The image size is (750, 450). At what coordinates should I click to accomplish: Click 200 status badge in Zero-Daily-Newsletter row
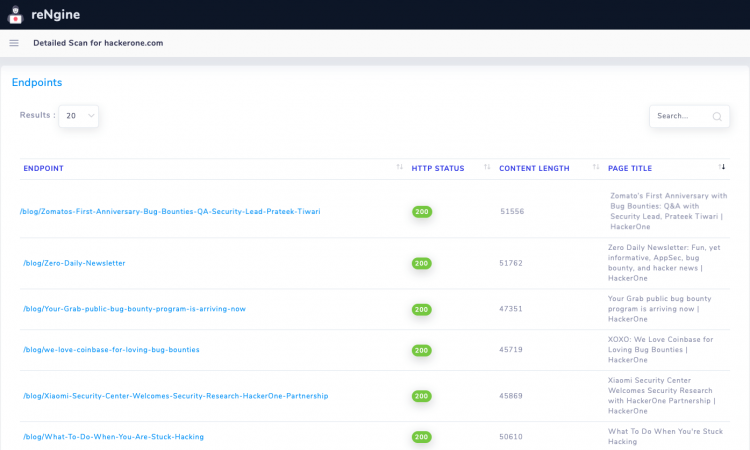(x=421, y=263)
